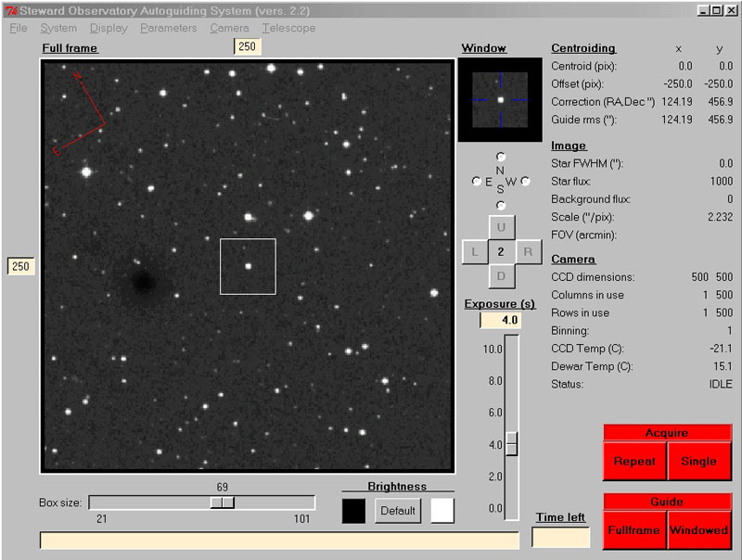Image resolution: width=742 pixels, height=560 pixels.
Task: Open the File menu
Action: click(x=19, y=28)
